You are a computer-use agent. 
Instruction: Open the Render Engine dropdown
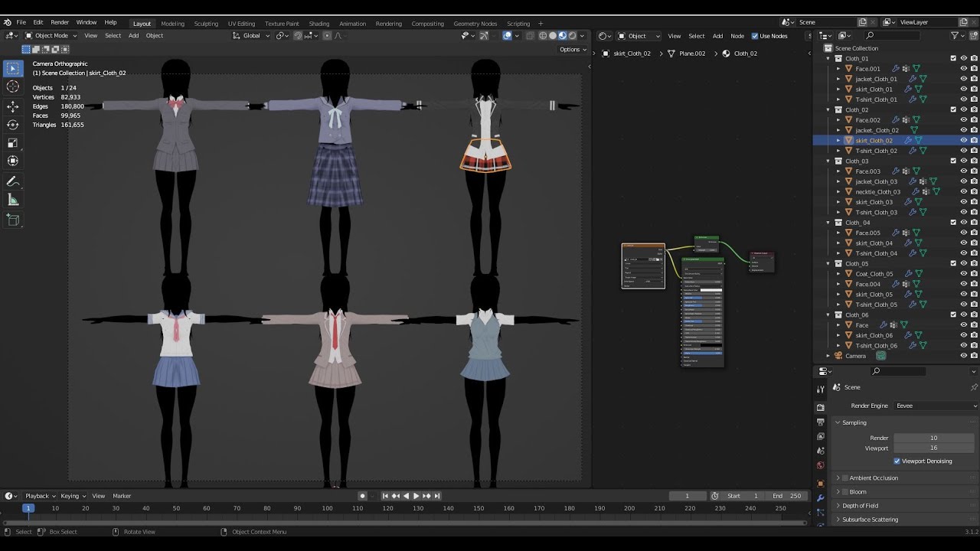pos(936,406)
